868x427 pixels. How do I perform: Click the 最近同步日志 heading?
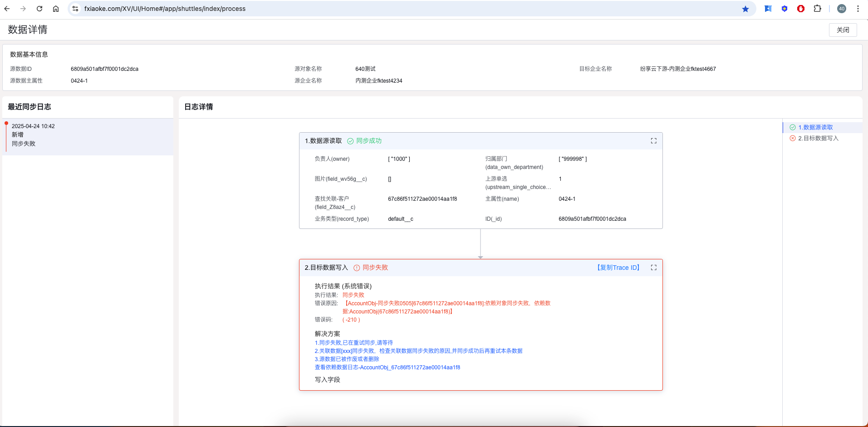pos(29,107)
